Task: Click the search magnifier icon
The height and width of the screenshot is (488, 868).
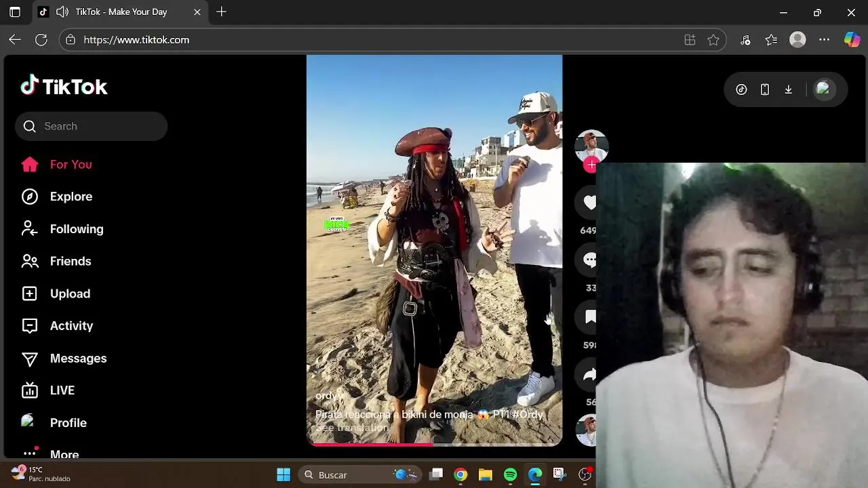Action: [x=29, y=126]
